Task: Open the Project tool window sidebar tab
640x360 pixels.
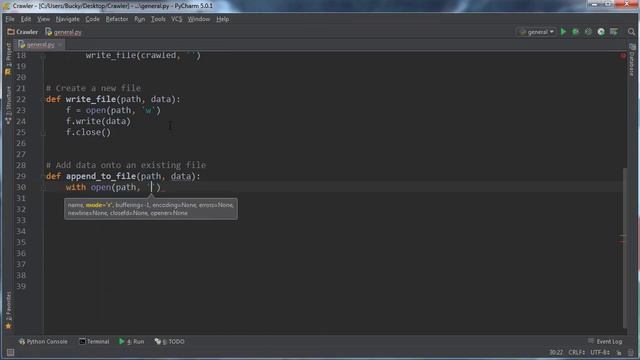Action: pos(8,59)
